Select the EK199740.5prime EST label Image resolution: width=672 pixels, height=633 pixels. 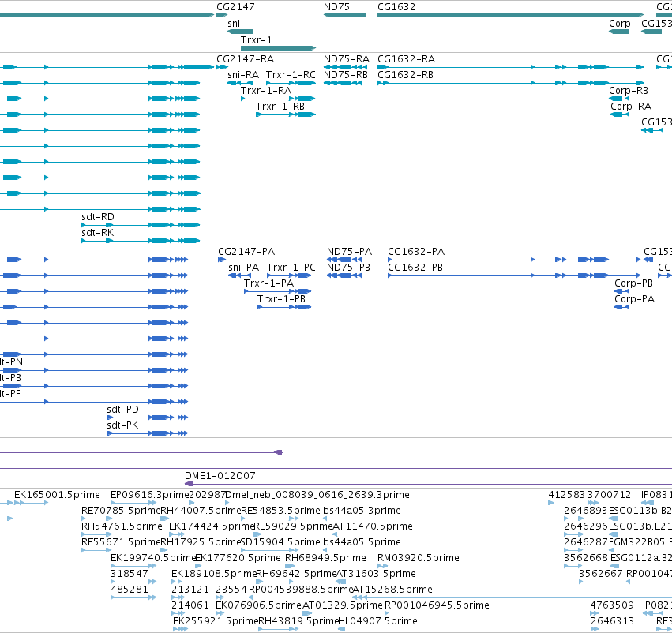click(153, 558)
